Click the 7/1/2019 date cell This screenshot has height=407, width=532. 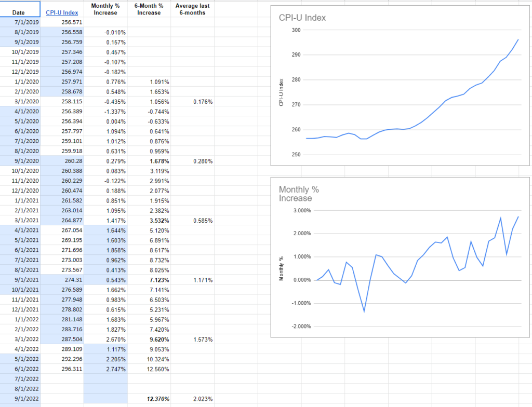coord(20,23)
